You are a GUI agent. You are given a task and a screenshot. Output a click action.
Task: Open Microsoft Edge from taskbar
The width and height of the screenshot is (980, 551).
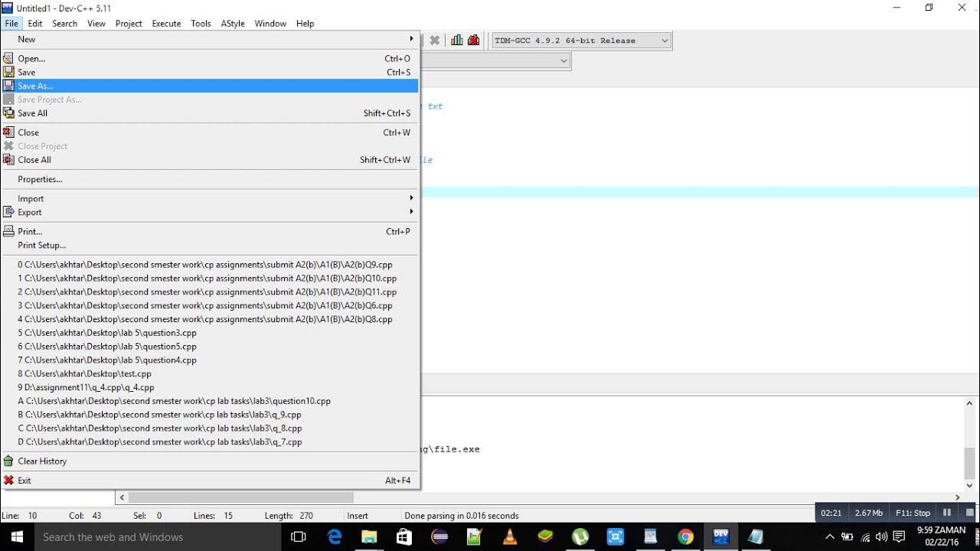pos(335,536)
